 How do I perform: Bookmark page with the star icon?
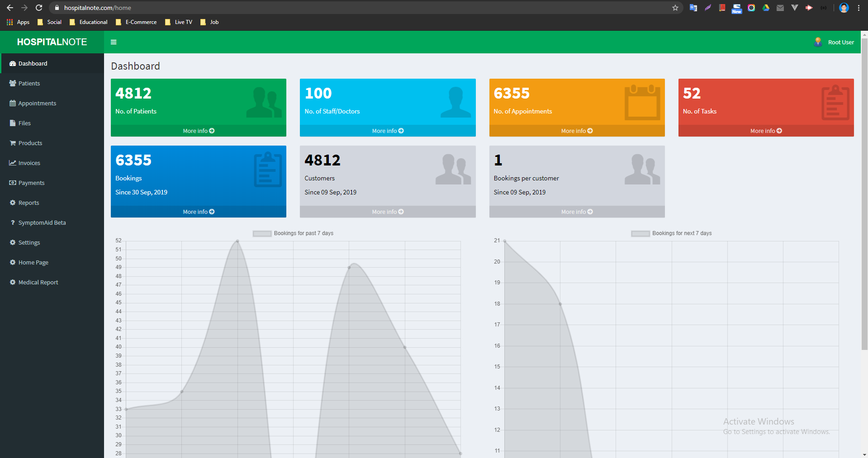(x=675, y=8)
